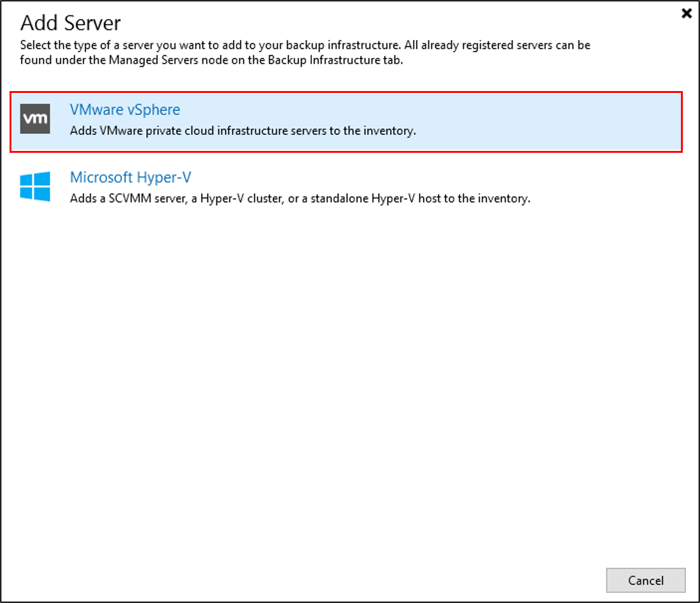This screenshot has height=603, width=700.
Task: Click the VMware vm logo icon
Action: [x=35, y=119]
